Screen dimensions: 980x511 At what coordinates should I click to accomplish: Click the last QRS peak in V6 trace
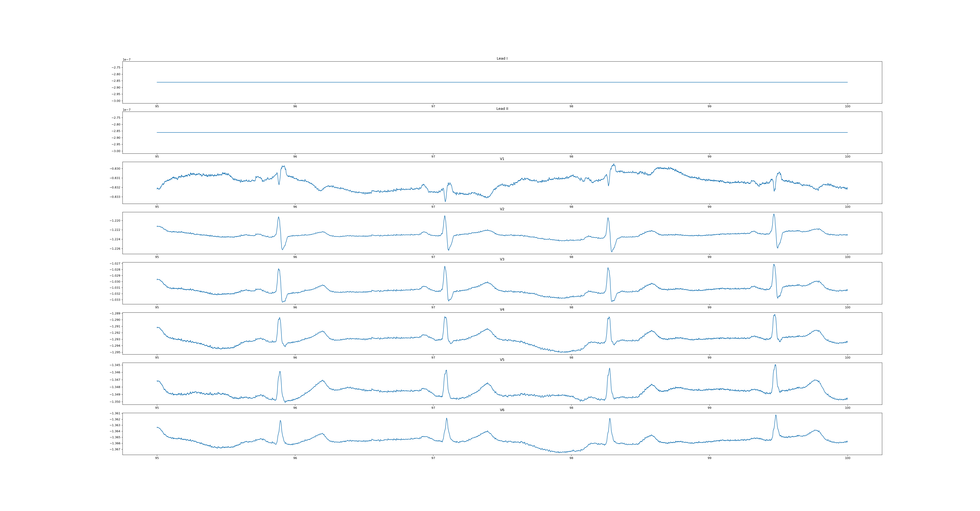tap(776, 416)
